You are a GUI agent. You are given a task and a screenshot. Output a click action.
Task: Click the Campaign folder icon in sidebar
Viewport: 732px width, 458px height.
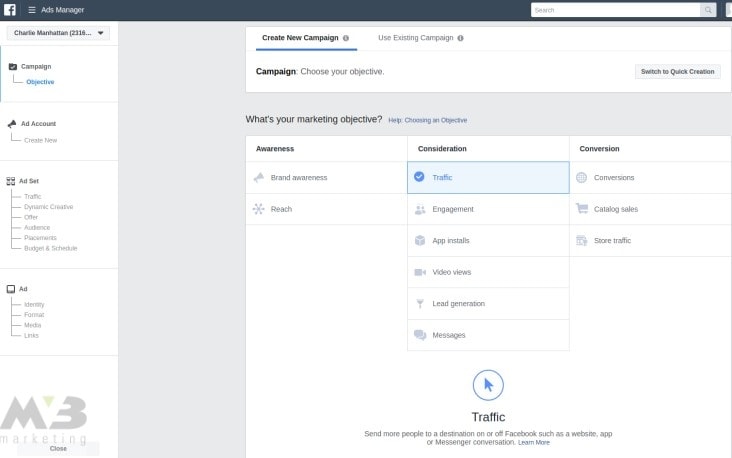(13, 67)
